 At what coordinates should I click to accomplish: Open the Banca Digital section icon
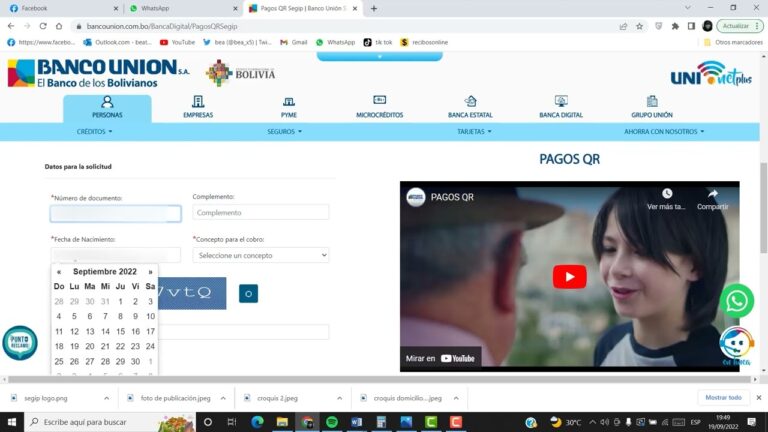coord(561,101)
